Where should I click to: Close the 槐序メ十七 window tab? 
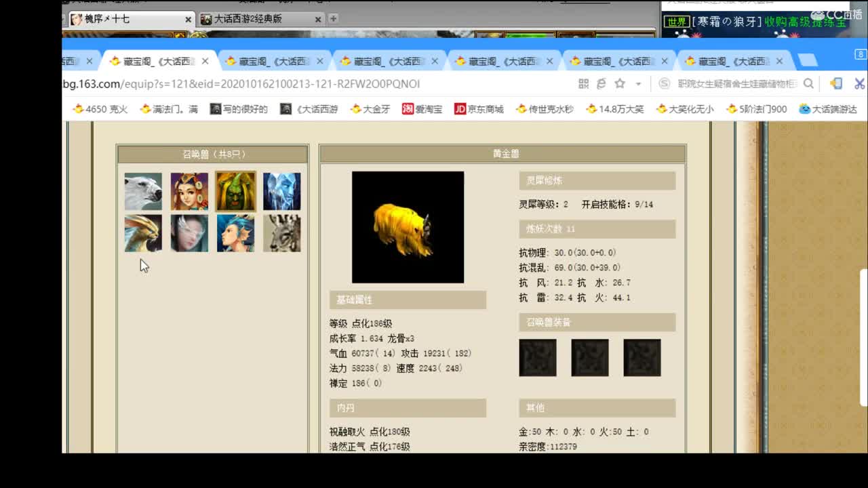coord(189,20)
